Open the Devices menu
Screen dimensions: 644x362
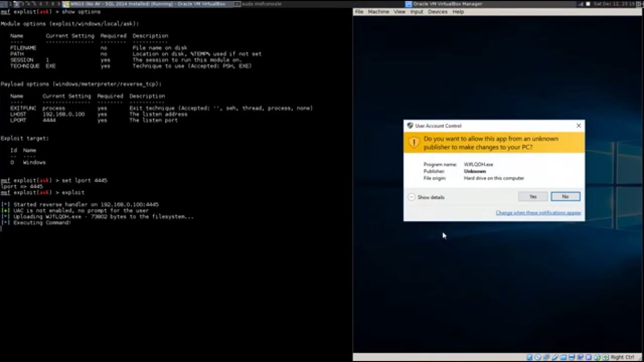438,12
